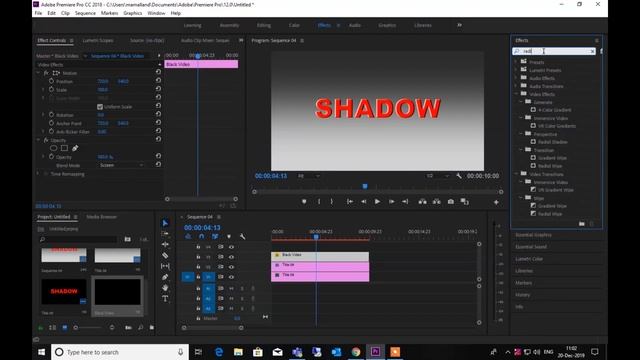The height and width of the screenshot is (360, 640).
Task: Open the playback resolution 1/2 dropdown
Action: pyautogui.click(x=438, y=176)
